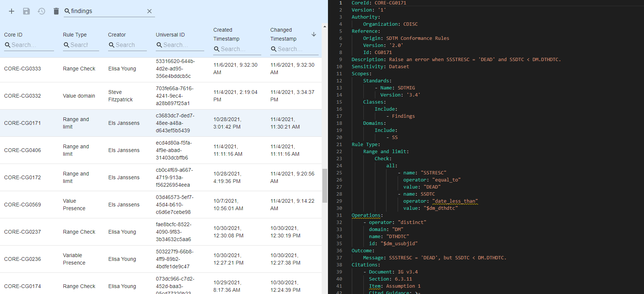Click the Changed Timestamp search filter

click(x=294, y=49)
